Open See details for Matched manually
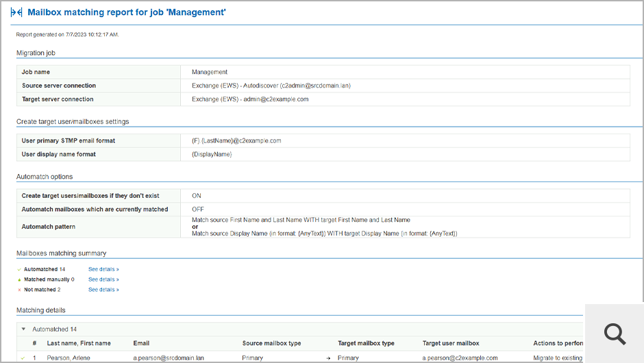644x363 pixels. click(x=103, y=279)
